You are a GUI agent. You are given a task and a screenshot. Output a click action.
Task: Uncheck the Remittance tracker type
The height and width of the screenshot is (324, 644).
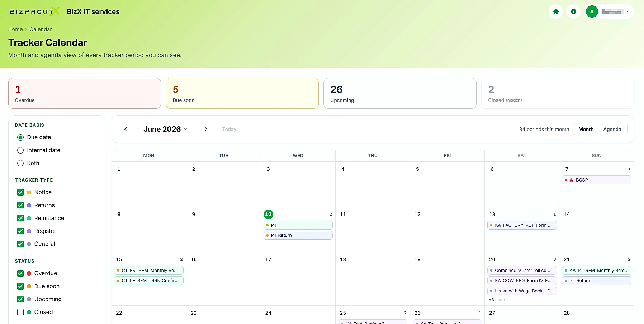click(20, 218)
